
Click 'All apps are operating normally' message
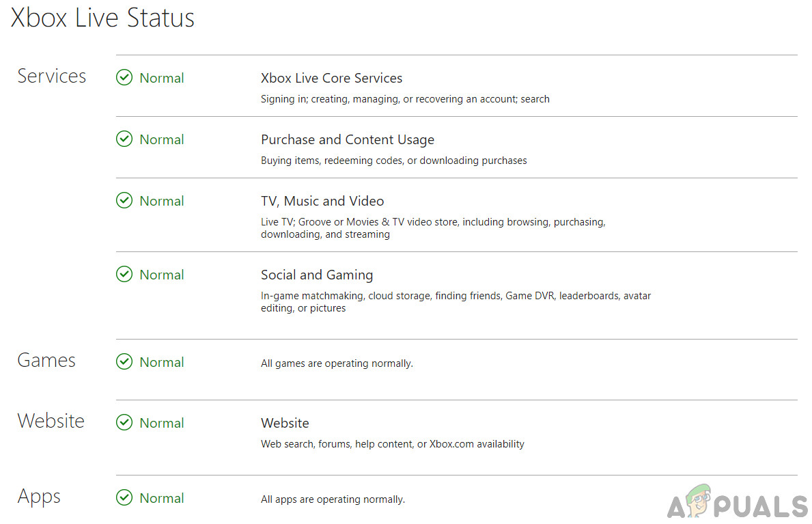[x=333, y=499]
